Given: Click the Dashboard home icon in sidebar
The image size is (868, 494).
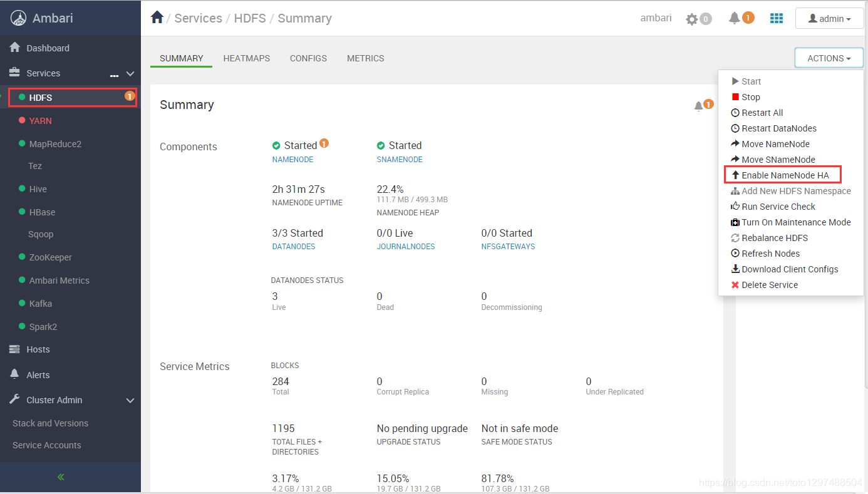Looking at the screenshot, I should (x=14, y=48).
